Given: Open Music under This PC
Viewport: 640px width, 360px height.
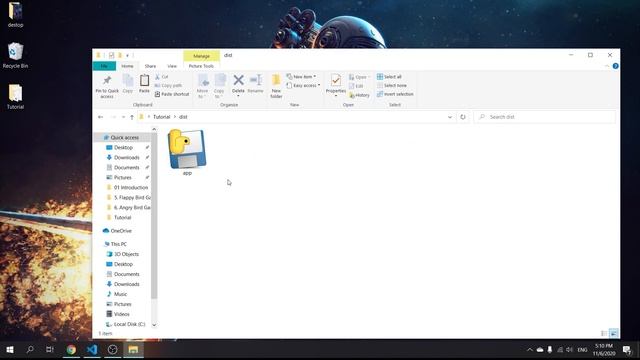Looking at the screenshot, I should pos(120,294).
